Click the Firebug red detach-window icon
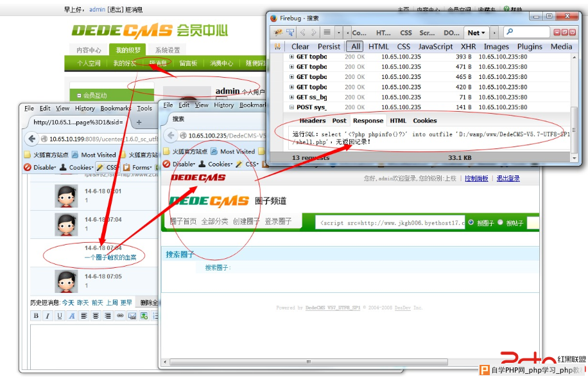Viewport: 588px width, 379px height. 564,32
